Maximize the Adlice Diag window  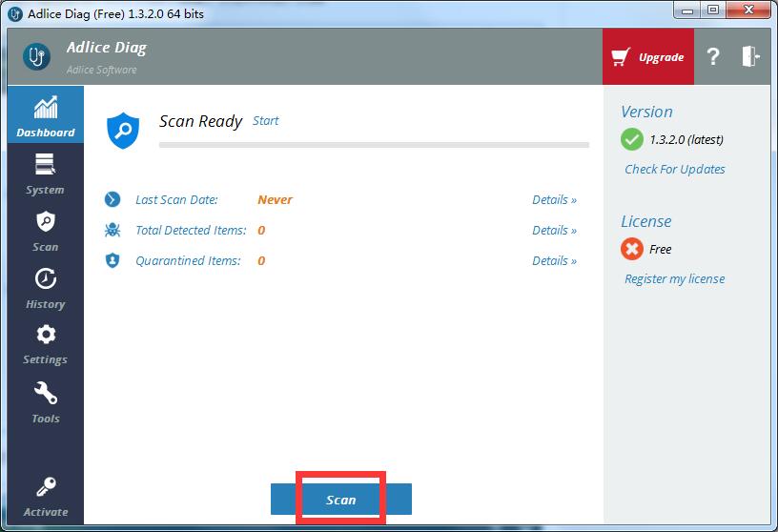713,10
